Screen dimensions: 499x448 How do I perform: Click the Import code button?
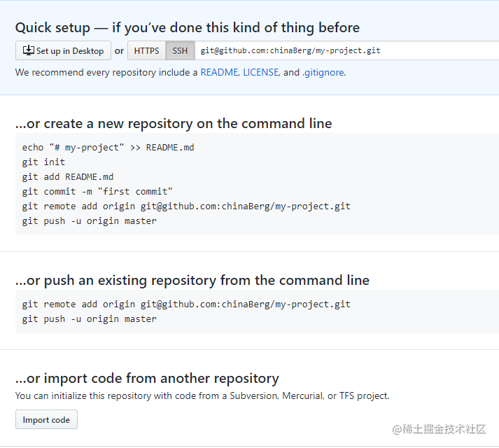[46, 420]
